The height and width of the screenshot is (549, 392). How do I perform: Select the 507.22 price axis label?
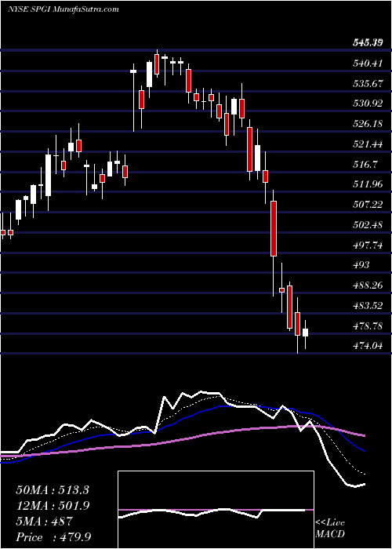click(x=367, y=205)
